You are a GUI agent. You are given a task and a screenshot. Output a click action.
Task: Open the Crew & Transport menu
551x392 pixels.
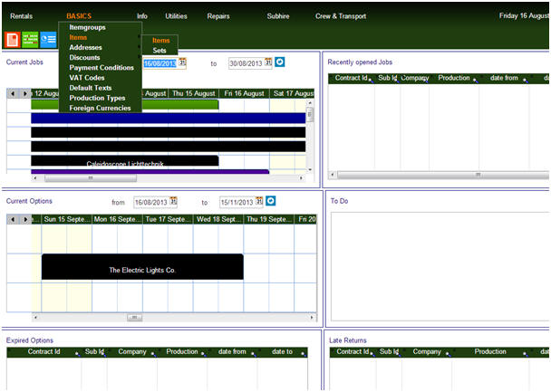pos(341,16)
